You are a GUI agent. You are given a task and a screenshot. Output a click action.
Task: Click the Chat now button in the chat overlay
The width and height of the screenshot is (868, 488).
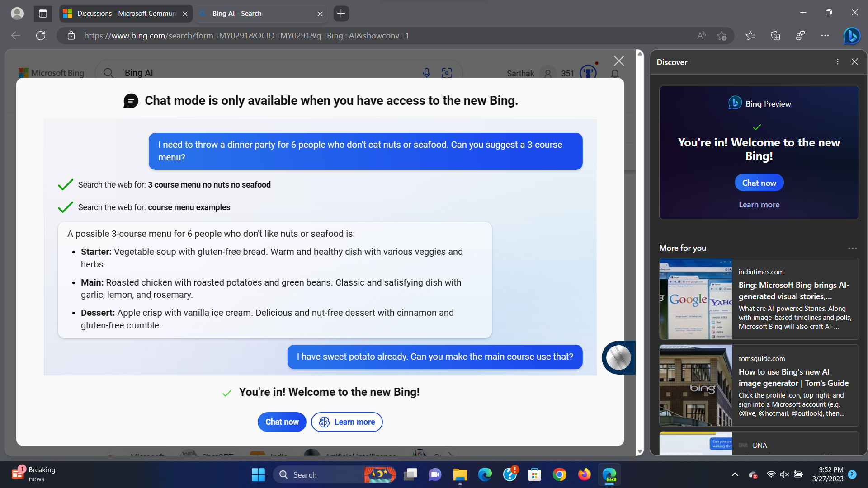(282, 422)
